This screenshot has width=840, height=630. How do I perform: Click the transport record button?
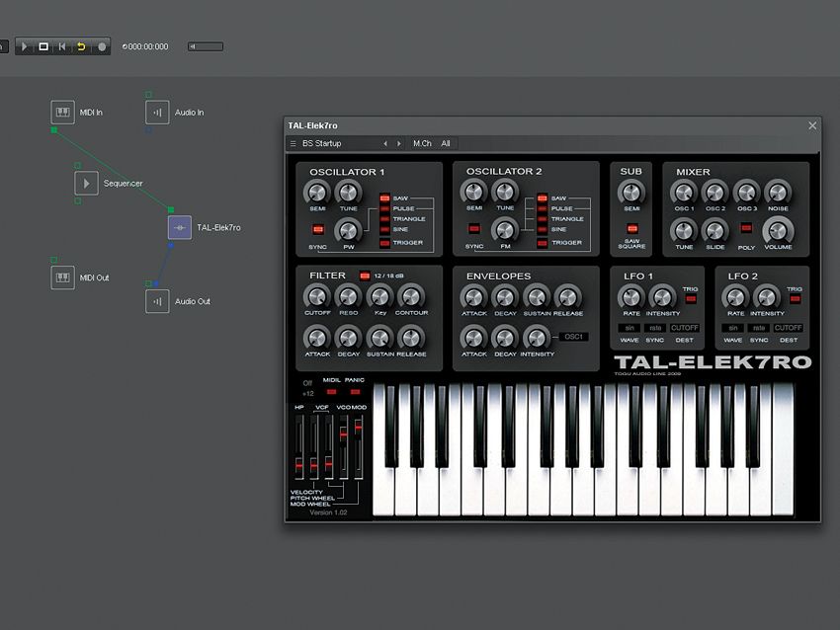point(101,46)
